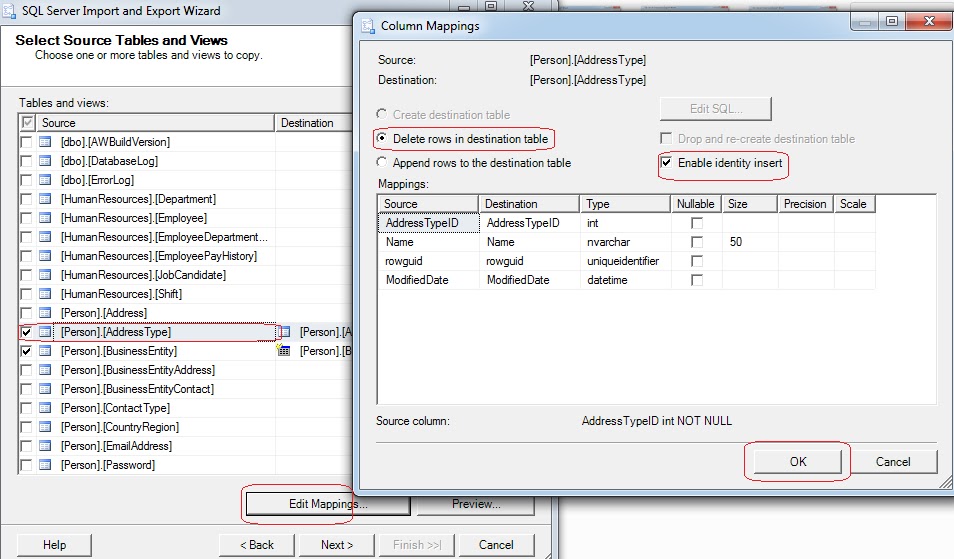Open Edit Mappings dialog
Image resolution: width=954 pixels, height=559 pixels.
(x=328, y=504)
